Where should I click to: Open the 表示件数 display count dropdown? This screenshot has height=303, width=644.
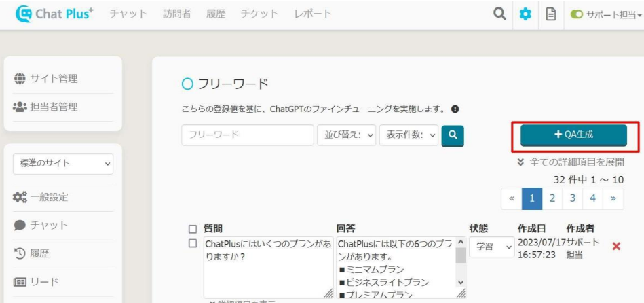tap(409, 135)
